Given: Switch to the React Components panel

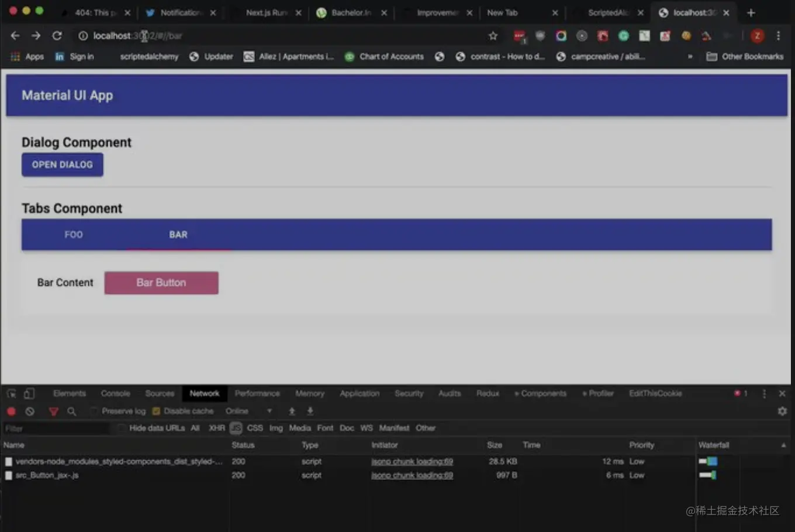Looking at the screenshot, I should [541, 393].
